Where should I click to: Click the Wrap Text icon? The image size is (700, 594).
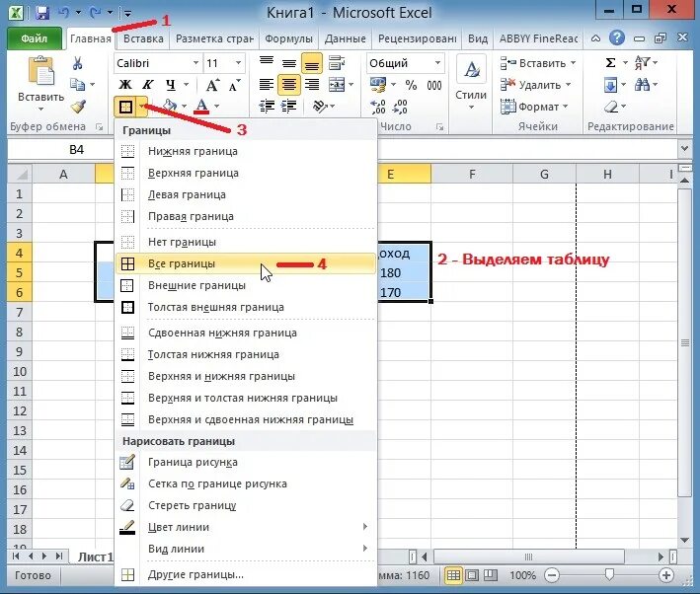coord(336,63)
